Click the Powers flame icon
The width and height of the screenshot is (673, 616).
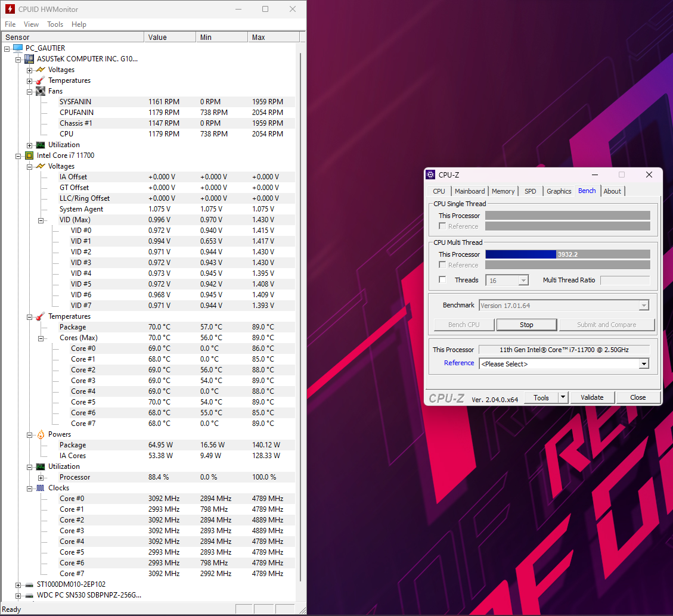tap(41, 434)
